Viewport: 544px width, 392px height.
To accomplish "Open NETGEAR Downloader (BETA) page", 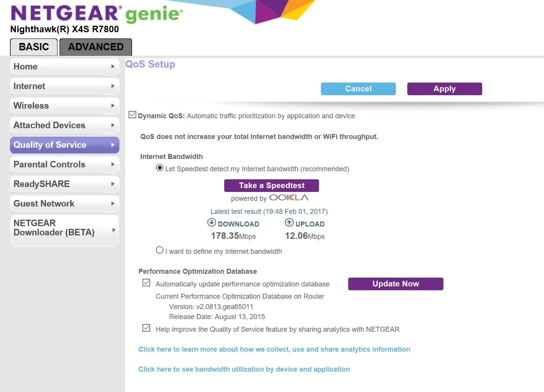I will point(64,230).
